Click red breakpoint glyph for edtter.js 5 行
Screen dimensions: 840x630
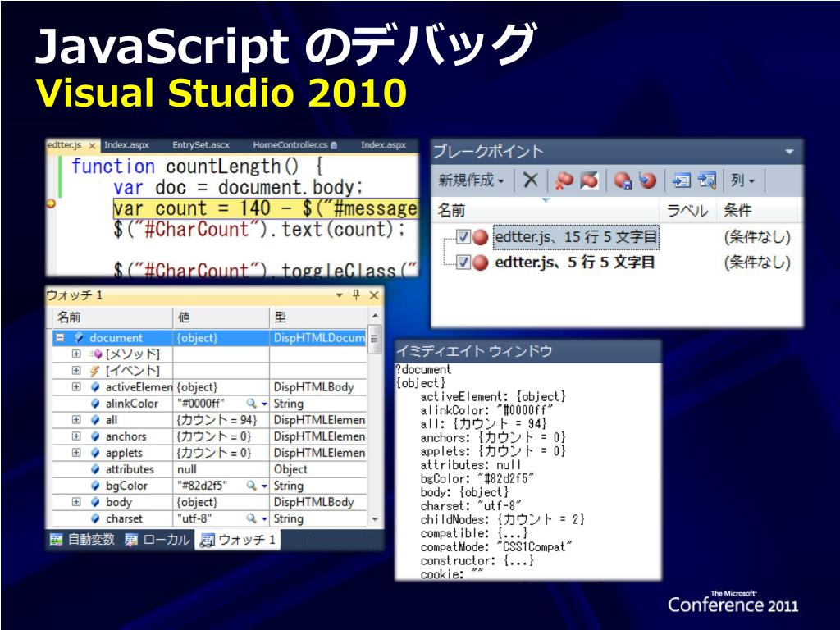click(481, 262)
